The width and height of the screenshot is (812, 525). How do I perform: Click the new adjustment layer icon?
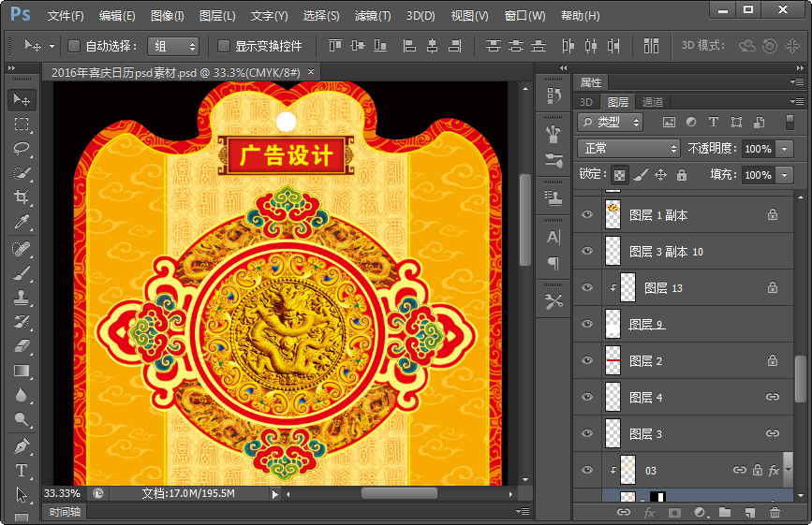[x=701, y=513]
